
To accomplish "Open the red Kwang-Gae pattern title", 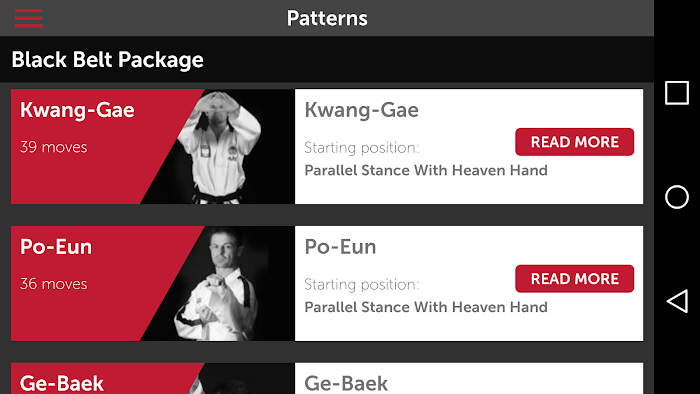I will [77, 110].
